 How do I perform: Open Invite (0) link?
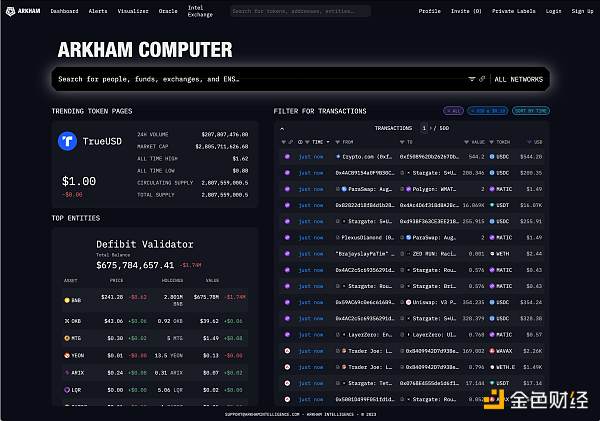pos(466,11)
